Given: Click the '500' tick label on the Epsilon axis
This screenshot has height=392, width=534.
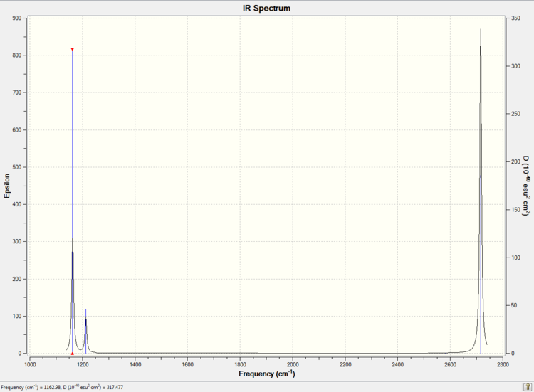Looking at the screenshot, I should point(17,167).
